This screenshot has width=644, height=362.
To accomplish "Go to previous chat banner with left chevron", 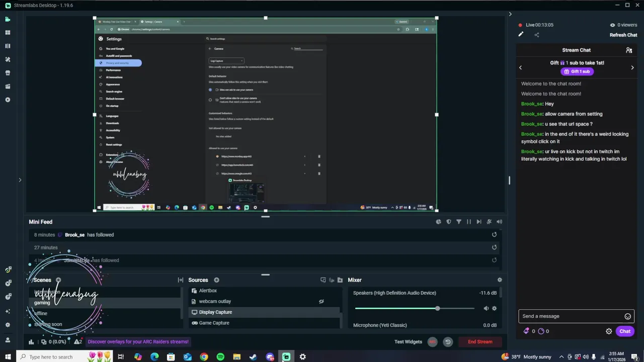I will point(521,67).
